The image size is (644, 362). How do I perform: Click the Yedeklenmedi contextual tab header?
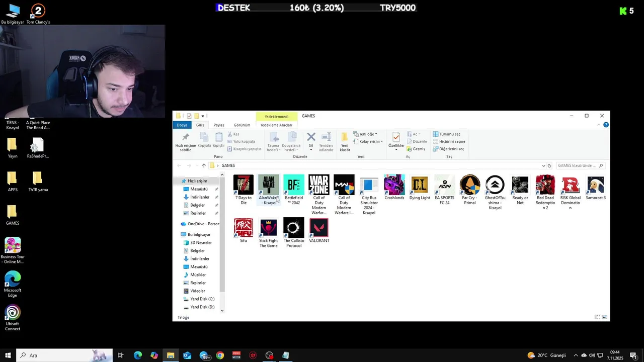(276, 117)
